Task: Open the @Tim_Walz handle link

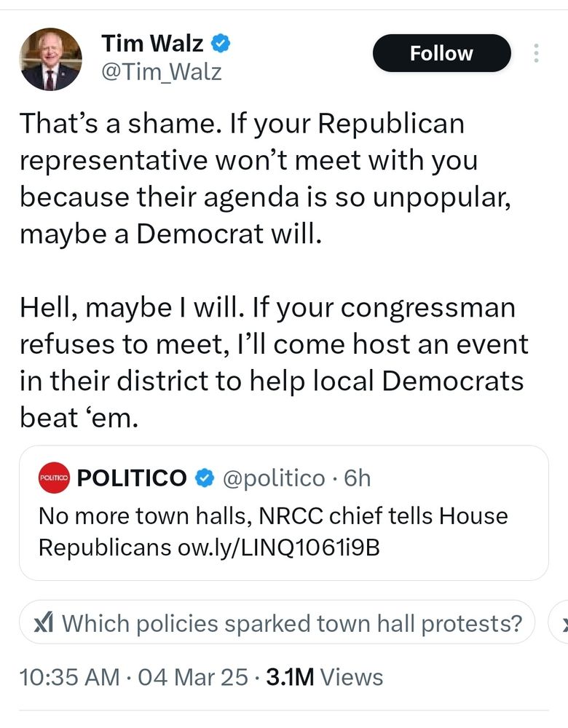Action: [x=161, y=72]
